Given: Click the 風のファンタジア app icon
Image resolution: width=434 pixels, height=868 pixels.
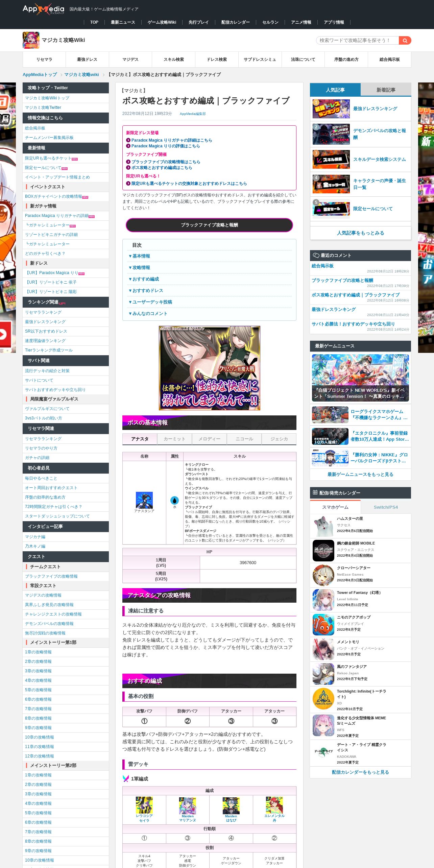Looking at the screenshot, I should point(323,674).
